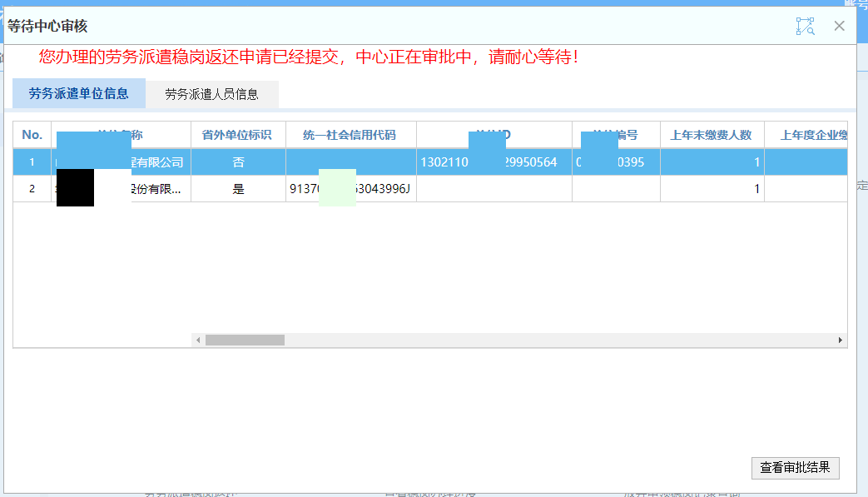868x497 pixels.
Task: Select row 1 cell showing 否
Action: pyautogui.click(x=238, y=162)
